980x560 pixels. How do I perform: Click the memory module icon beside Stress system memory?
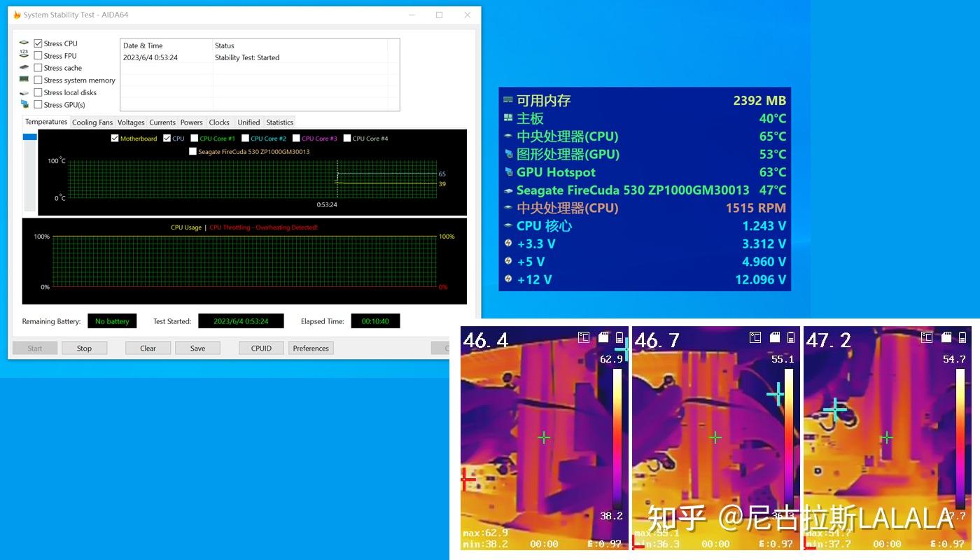tap(24, 80)
